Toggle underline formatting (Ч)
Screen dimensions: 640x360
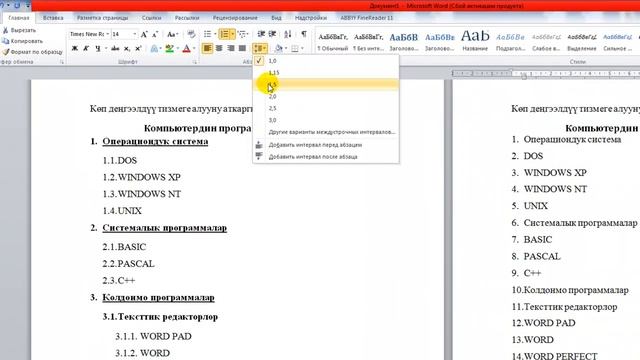pyautogui.click(x=98, y=49)
